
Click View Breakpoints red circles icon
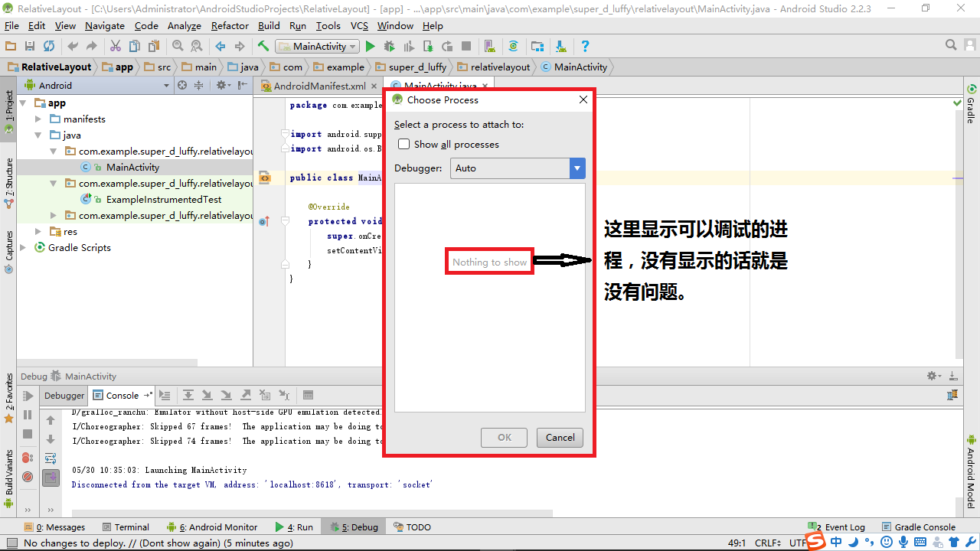28,458
